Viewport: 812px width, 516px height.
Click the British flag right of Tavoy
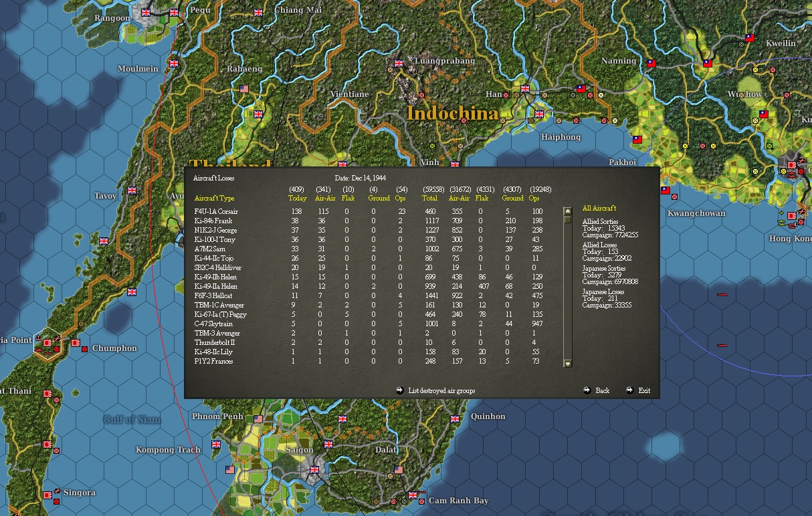tap(132, 190)
